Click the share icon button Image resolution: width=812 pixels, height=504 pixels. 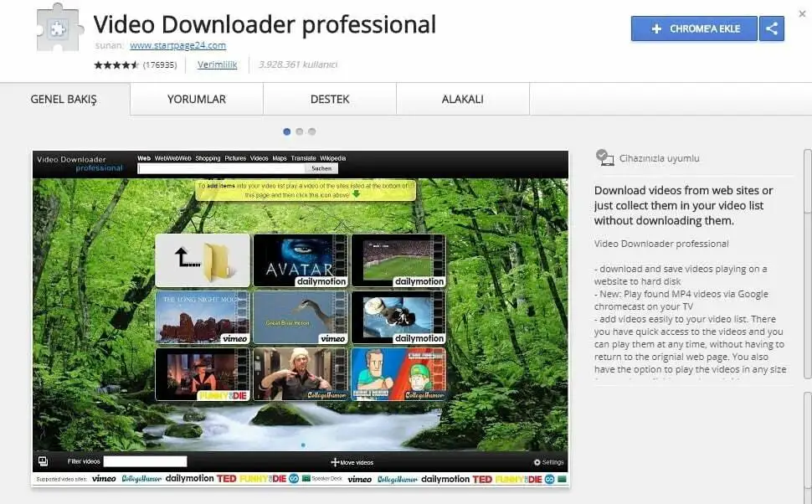tap(772, 28)
